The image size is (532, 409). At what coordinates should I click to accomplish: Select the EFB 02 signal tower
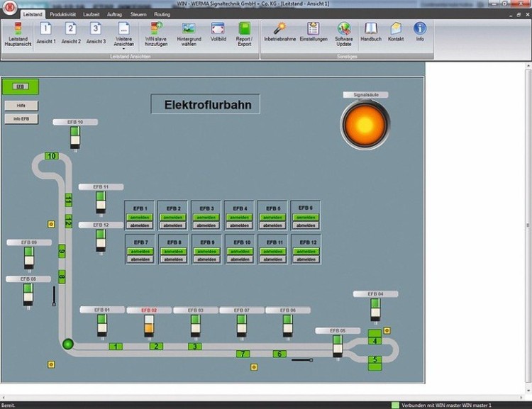(149, 324)
